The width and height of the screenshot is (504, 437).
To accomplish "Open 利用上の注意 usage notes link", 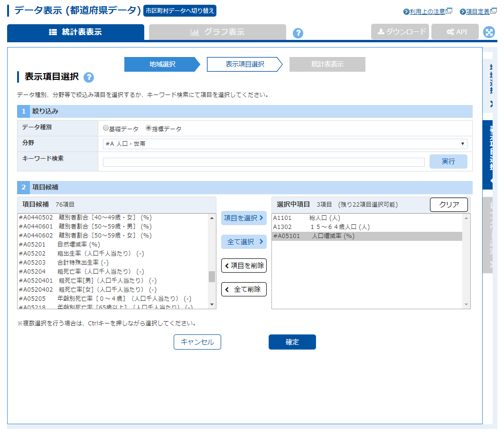I will click(x=427, y=11).
